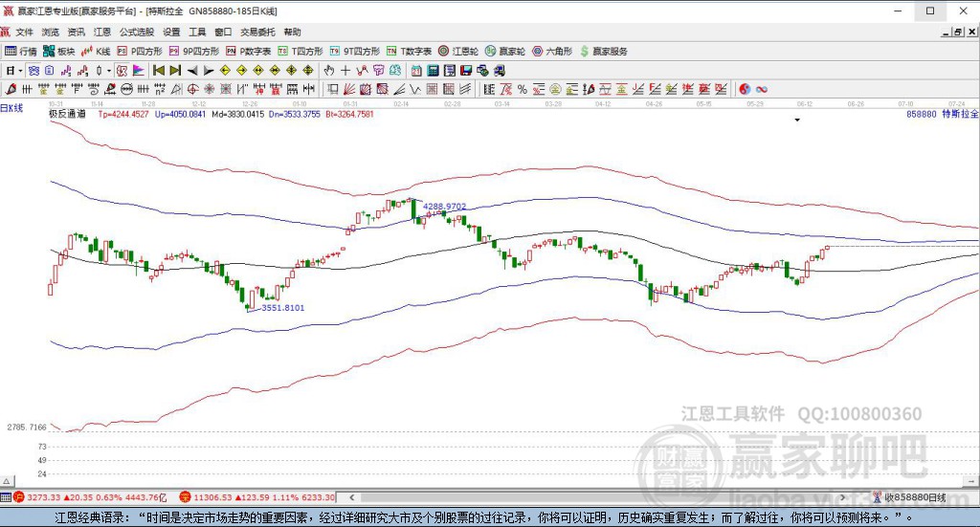Screen dimensions: 980x527
Task: Click the Shanghai index 3273.33 status
Action: pos(90,497)
